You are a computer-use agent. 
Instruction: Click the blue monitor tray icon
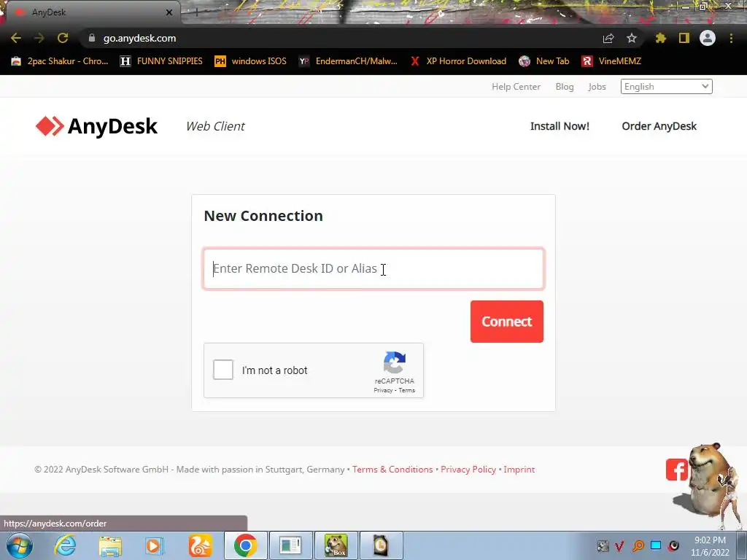[x=656, y=545]
